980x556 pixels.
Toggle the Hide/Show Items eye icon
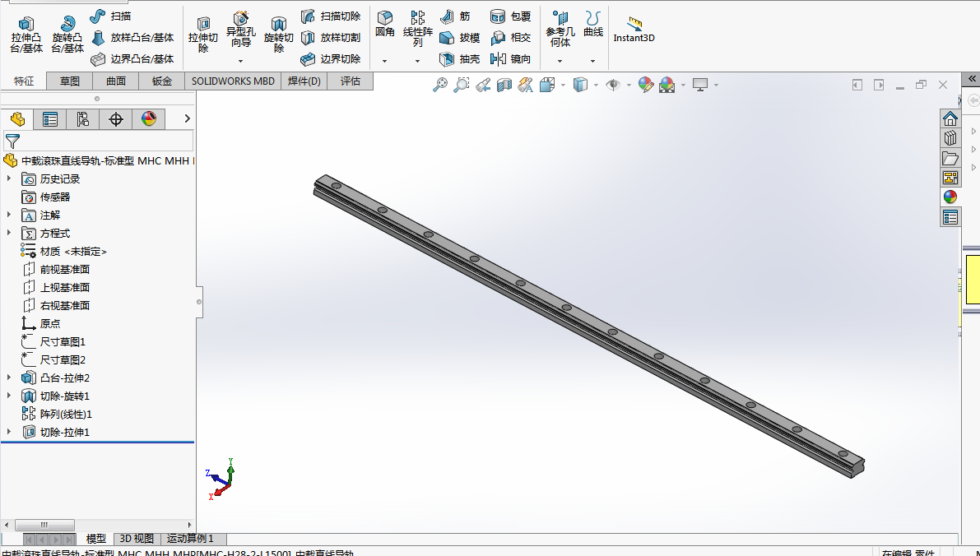(x=613, y=85)
